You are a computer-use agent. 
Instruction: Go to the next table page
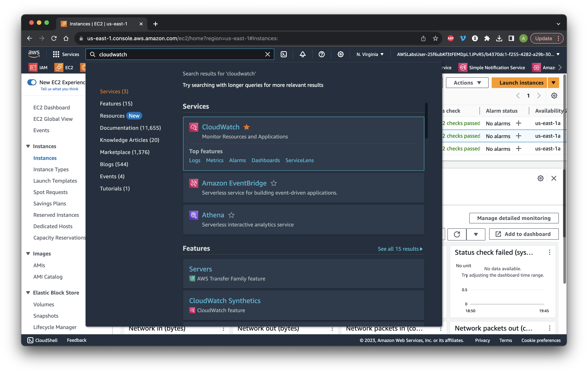pyautogui.click(x=539, y=95)
